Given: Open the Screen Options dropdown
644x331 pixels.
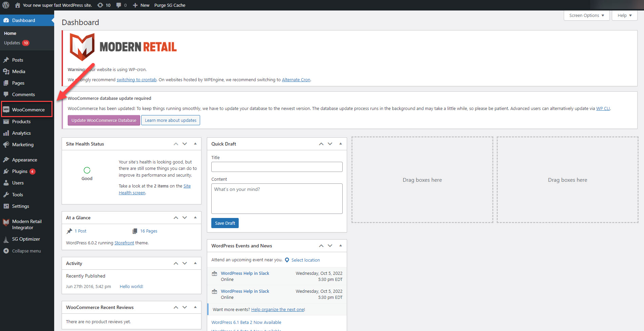Looking at the screenshot, I should pyautogui.click(x=586, y=16).
